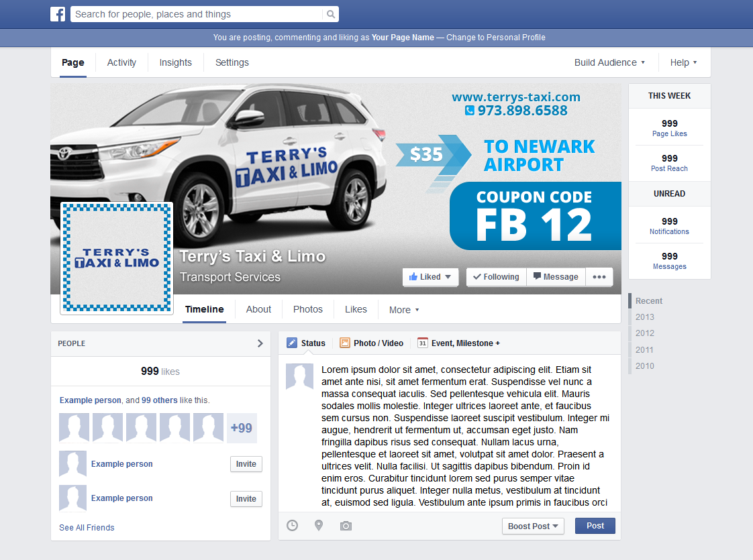The image size is (753, 560).
Task: Click the Terry's Taxi profile picture
Action: point(116,258)
